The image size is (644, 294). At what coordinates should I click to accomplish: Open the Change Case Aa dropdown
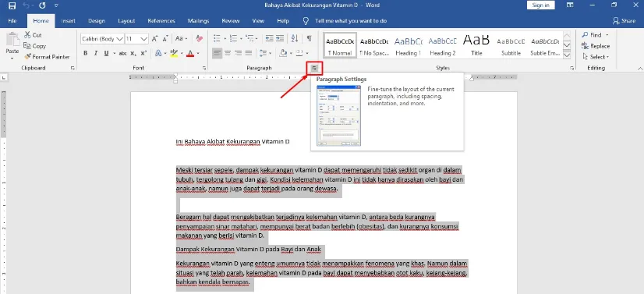coord(181,38)
